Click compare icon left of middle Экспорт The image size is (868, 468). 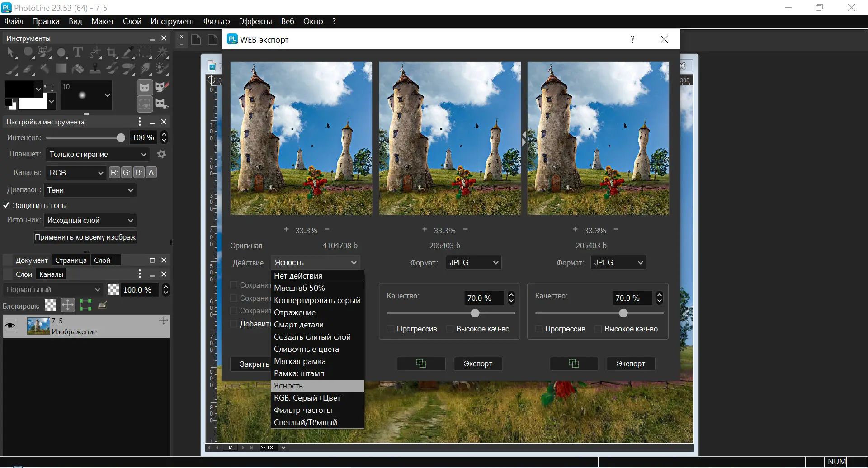tap(421, 364)
